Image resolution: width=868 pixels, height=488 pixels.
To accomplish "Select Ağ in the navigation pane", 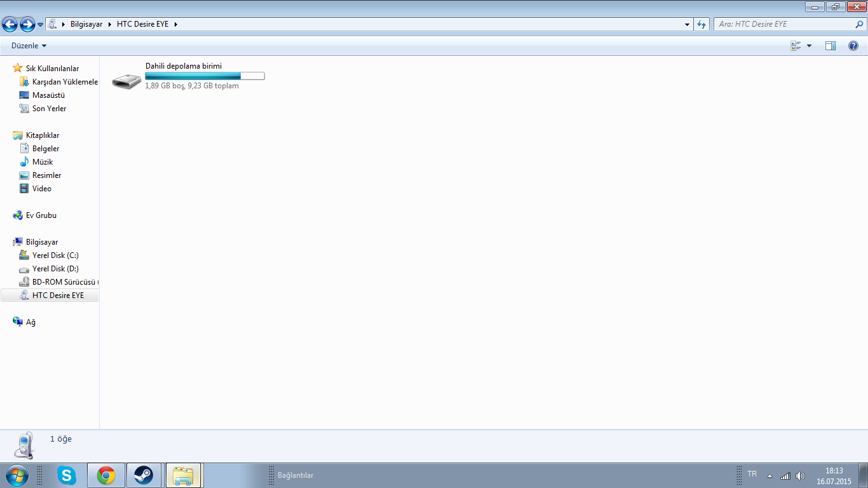I will pos(31,322).
